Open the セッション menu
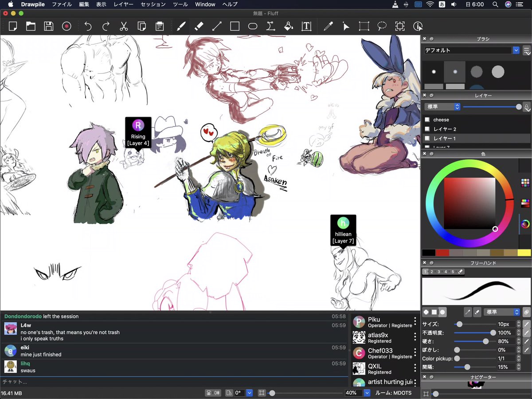Screen dimensions: 532x399 [x=153, y=4]
